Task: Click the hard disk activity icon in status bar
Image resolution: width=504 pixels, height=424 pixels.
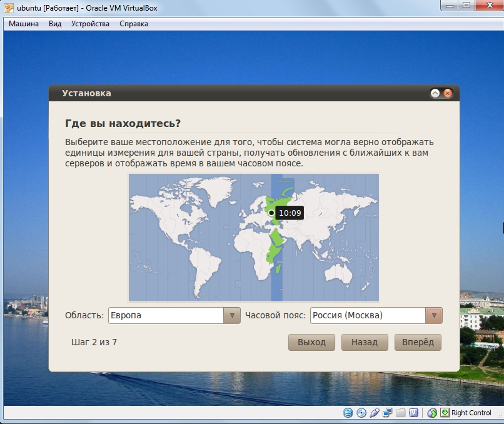Action: (348, 413)
